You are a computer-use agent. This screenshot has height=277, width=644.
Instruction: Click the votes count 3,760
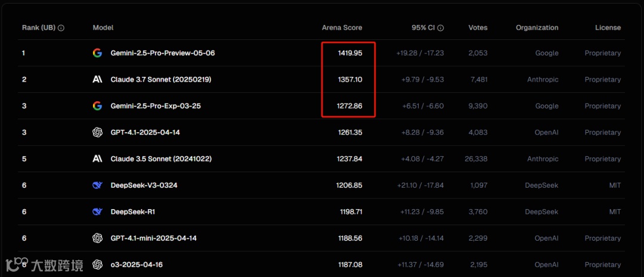point(478,211)
